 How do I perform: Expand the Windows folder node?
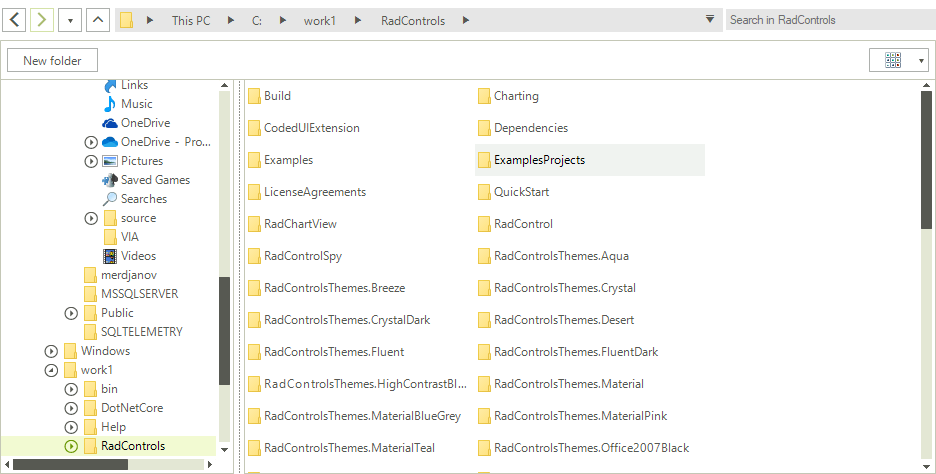click(51, 351)
